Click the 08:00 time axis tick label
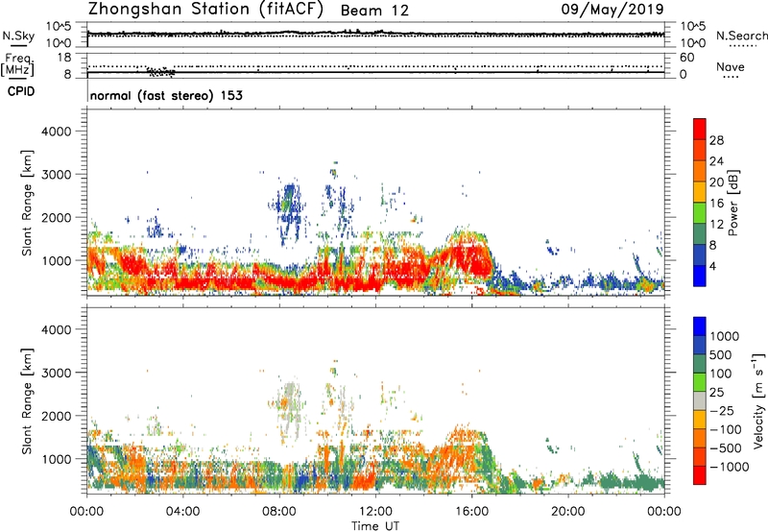 pyautogui.click(x=279, y=512)
